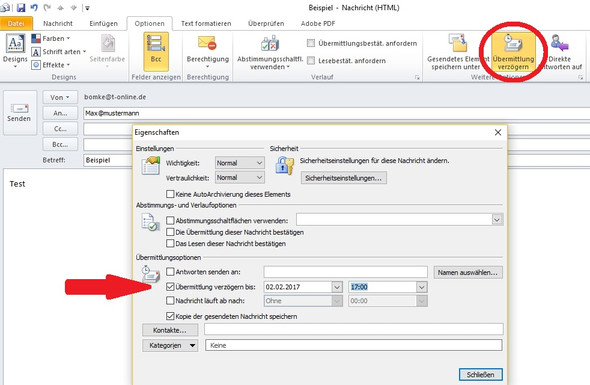Image resolution: width=590 pixels, height=385 pixels.
Task: Close the Eigenschaften dialog with X
Action: [498, 132]
